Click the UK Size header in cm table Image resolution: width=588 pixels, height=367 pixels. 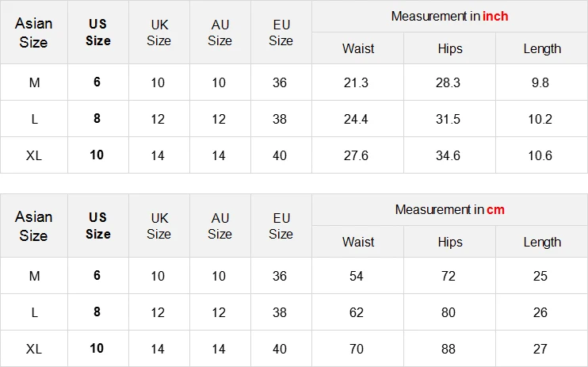point(158,226)
